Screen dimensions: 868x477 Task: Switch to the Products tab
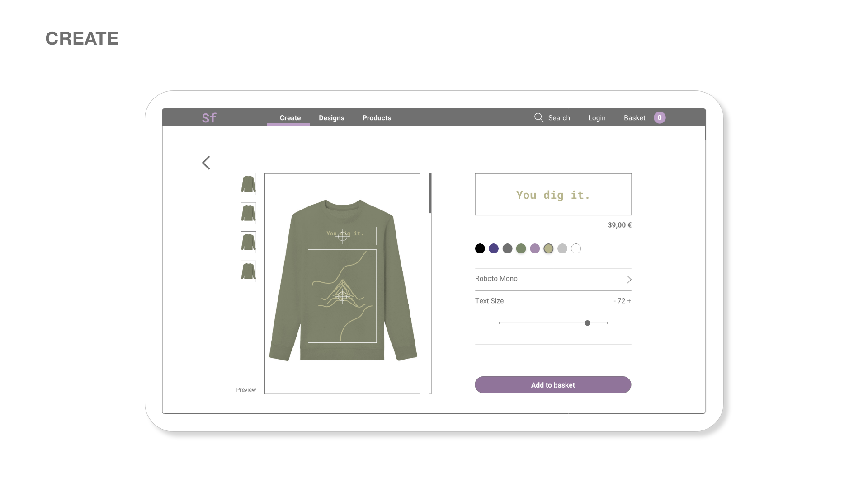(377, 118)
